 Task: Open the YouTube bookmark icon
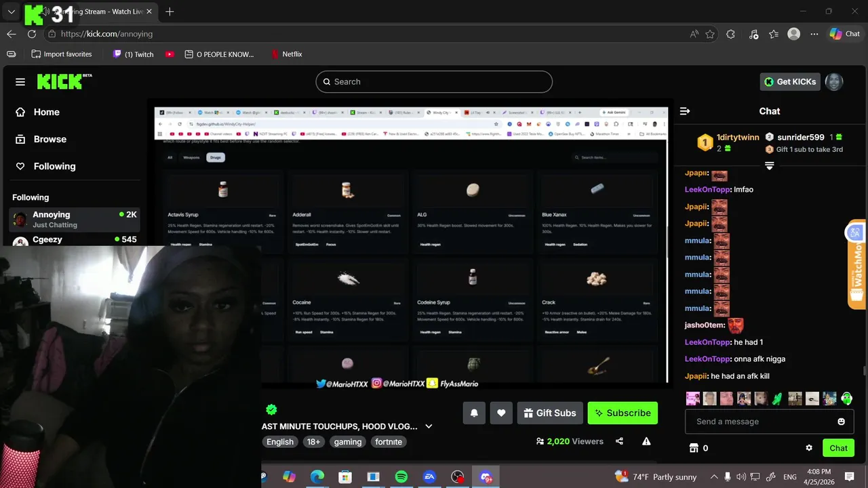(170, 54)
